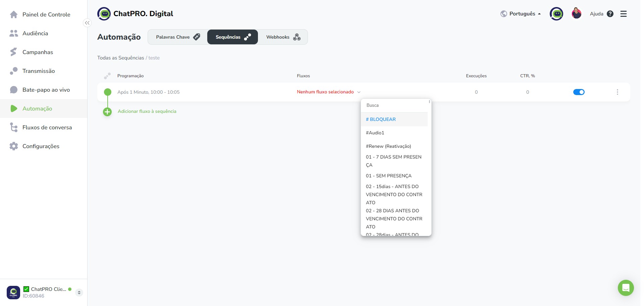The width and height of the screenshot is (644, 306).
Task: Go to Campanhas in sidebar
Action: (x=44, y=52)
